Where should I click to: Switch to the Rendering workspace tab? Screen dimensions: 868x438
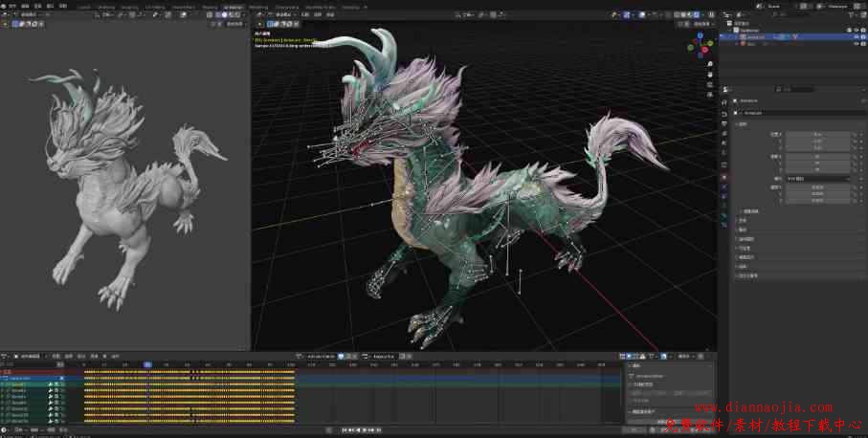coord(258,6)
